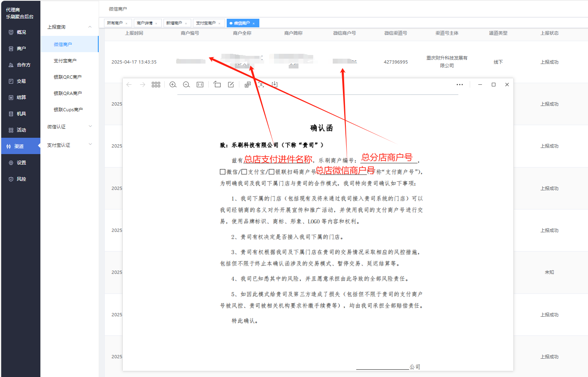The width and height of the screenshot is (588, 377).
Task: Click the 商户编号 column header
Action: click(190, 33)
